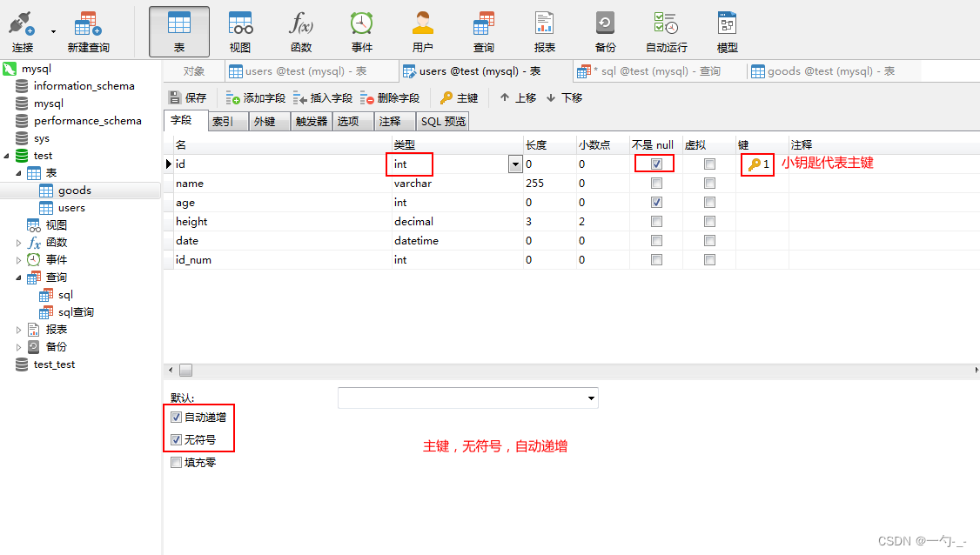Image resolution: width=980 pixels, height=555 pixels.
Task: Delete the field with 删除字段
Action: tap(389, 98)
